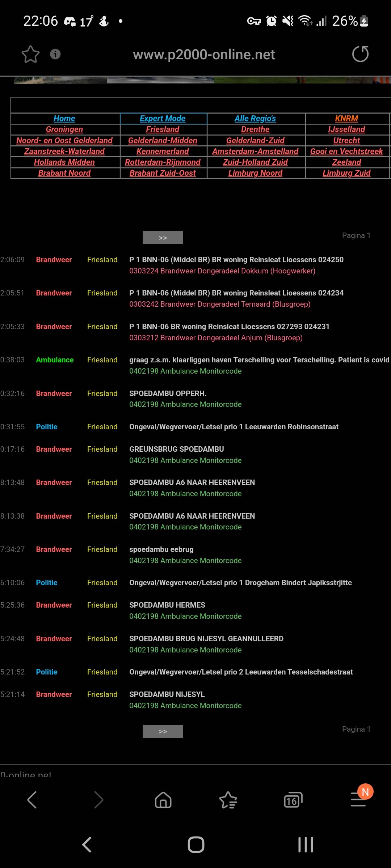Click the bottom >> next page button

tap(163, 731)
